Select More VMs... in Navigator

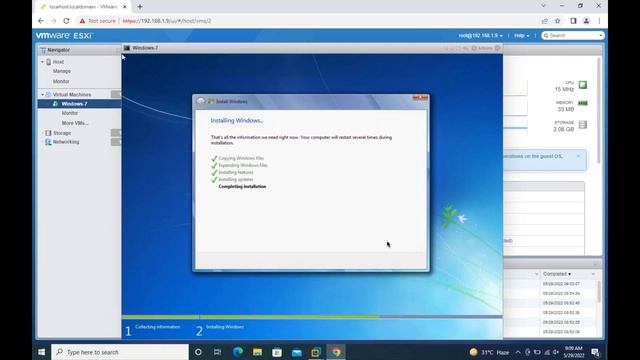75,123
